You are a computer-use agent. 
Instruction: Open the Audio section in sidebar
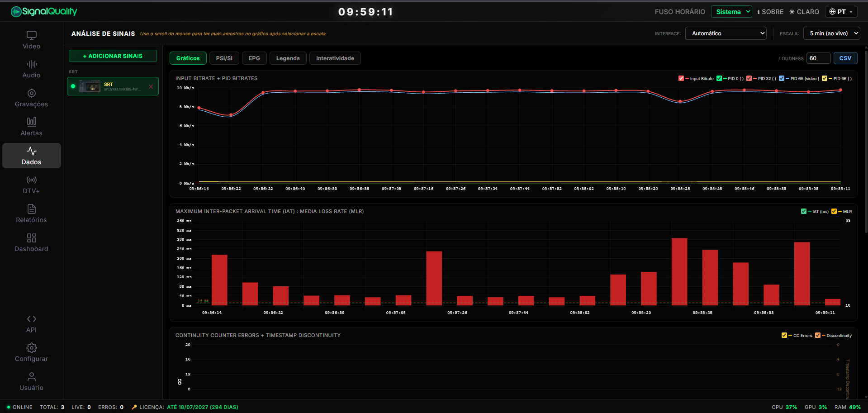(x=31, y=69)
